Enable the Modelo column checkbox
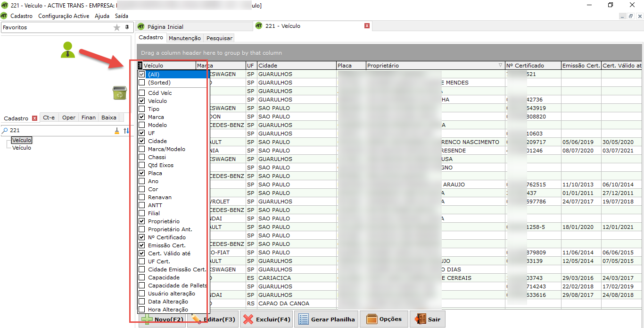 point(142,125)
